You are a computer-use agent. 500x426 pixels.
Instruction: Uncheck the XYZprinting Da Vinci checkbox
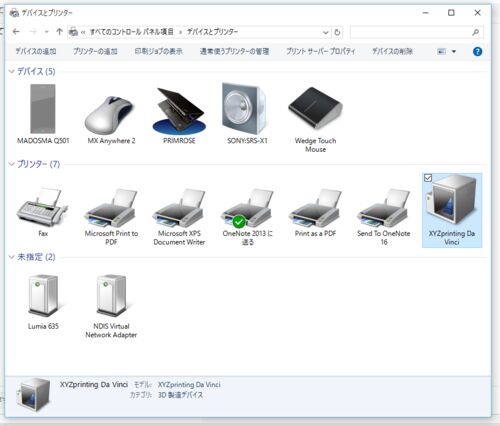(x=428, y=178)
